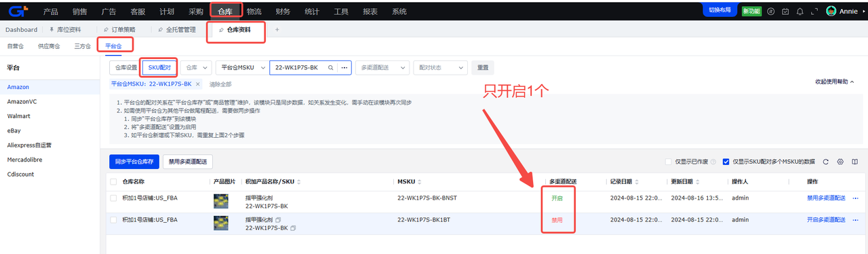The width and height of the screenshot is (868, 254).
Task: Copy product name 指甲强化剂 in second row
Action: point(278,220)
